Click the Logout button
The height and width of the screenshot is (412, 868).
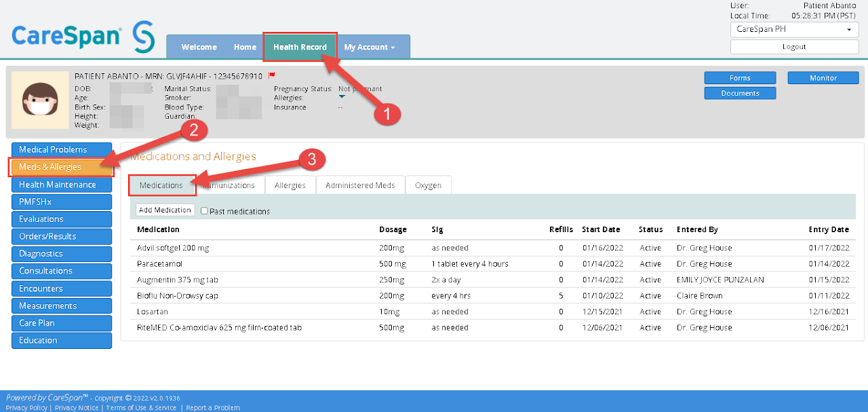point(794,47)
